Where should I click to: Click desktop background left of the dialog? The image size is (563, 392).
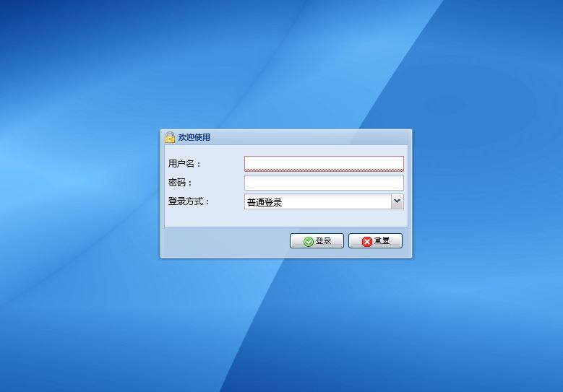coord(79,195)
